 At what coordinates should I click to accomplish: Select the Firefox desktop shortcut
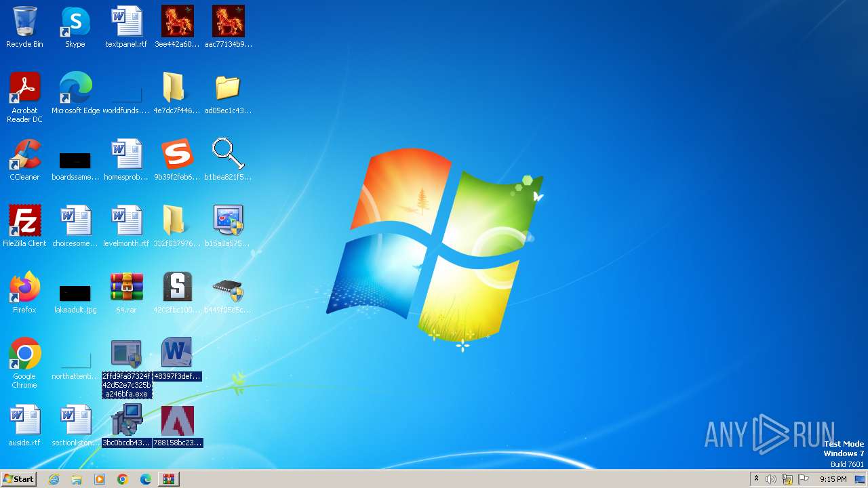(x=24, y=293)
